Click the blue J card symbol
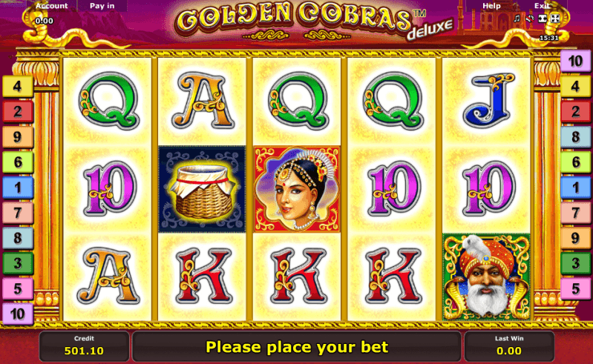Viewport: 593px width, 364px height. [488, 100]
